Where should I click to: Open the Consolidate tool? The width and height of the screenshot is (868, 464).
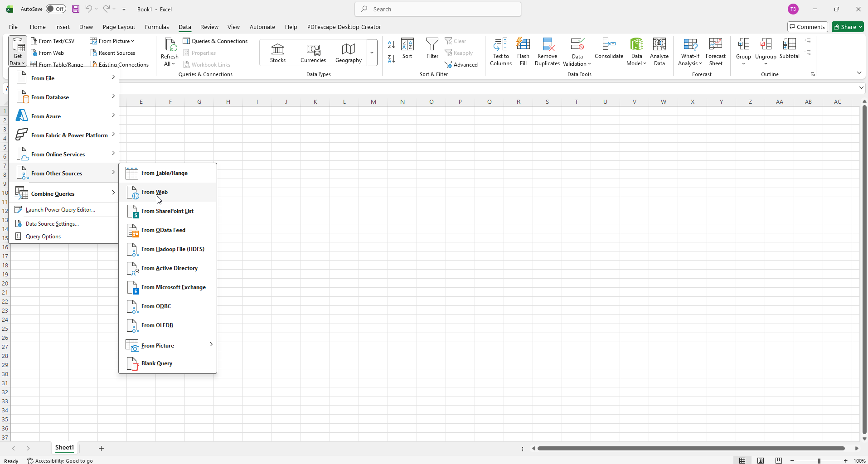click(609, 48)
